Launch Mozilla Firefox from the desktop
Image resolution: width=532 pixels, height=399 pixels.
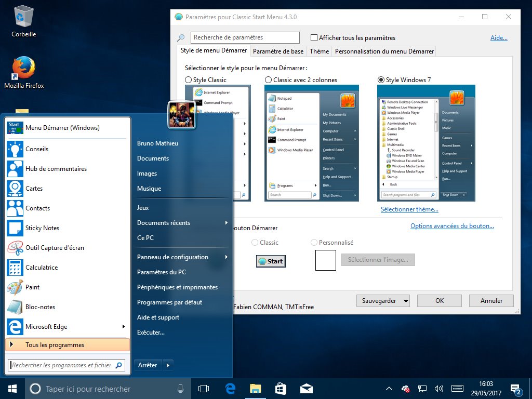pos(24,68)
